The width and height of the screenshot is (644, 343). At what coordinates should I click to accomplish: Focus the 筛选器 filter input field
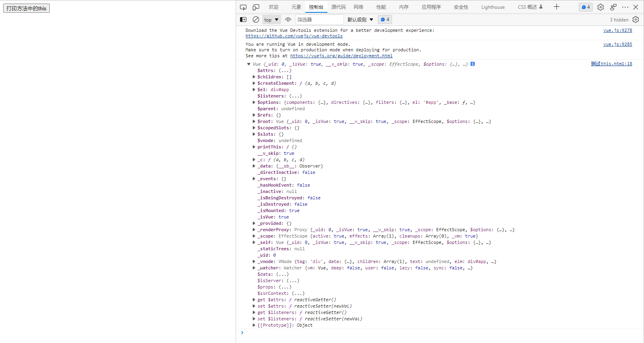pos(319,19)
